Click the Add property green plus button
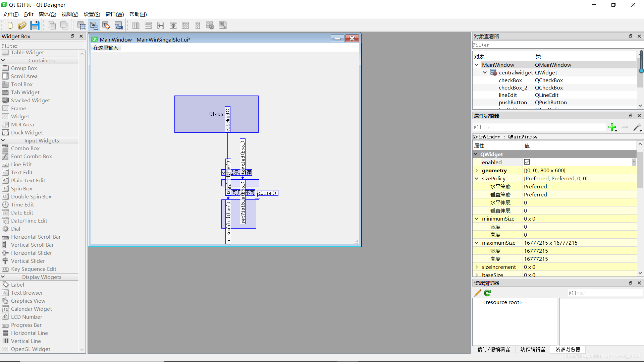 [x=612, y=128]
